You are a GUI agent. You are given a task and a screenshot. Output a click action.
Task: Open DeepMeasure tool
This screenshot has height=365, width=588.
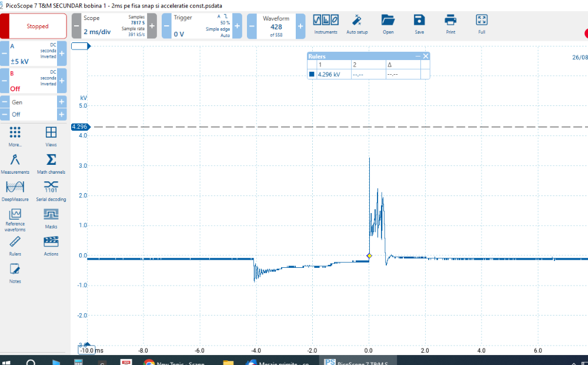15,190
